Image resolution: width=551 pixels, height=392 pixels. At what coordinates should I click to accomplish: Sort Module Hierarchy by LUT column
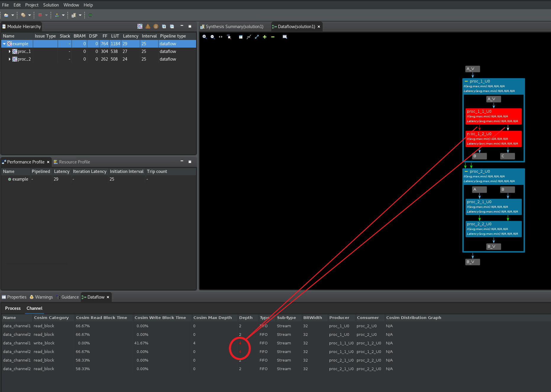[x=115, y=36]
